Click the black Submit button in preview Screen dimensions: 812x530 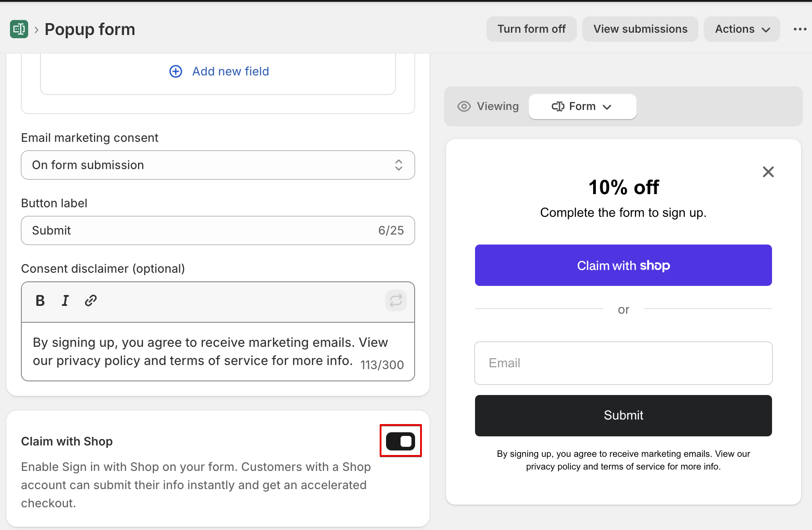pyautogui.click(x=623, y=415)
